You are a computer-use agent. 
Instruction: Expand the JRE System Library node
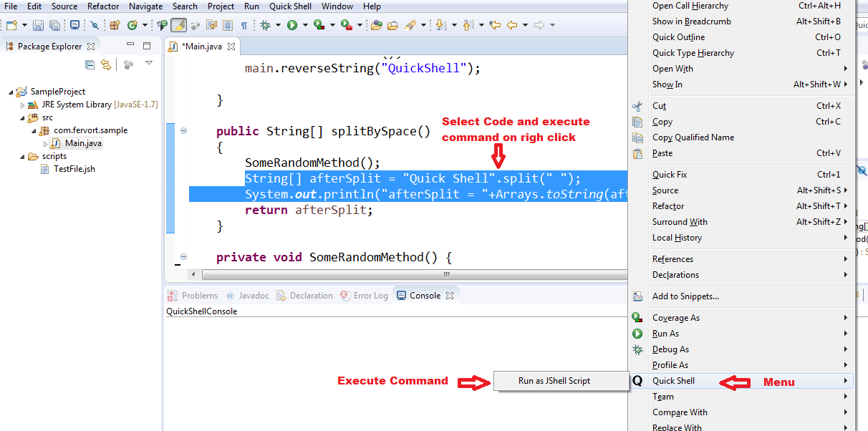coord(22,105)
